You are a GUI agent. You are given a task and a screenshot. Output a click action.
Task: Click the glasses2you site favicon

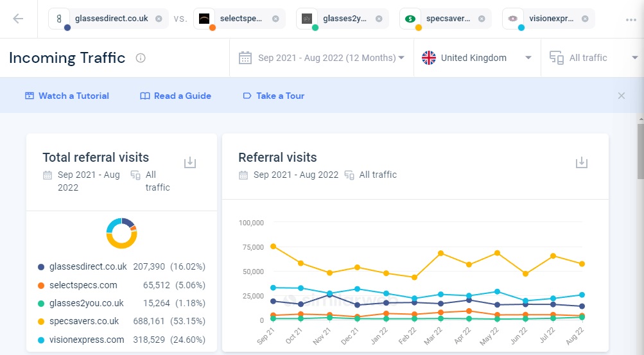pos(307,19)
